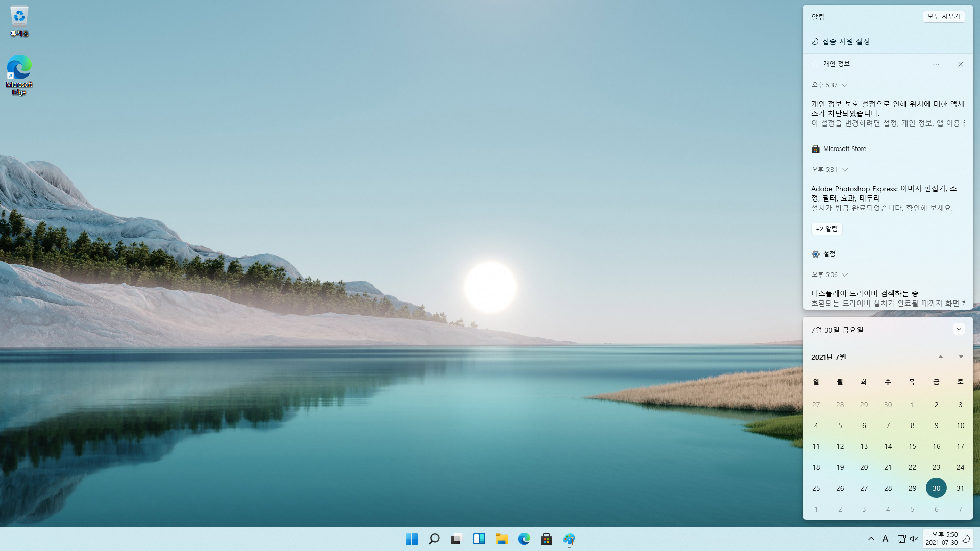Clear all notifications with 모두 지우기
The image size is (980, 551).
pos(943,16)
